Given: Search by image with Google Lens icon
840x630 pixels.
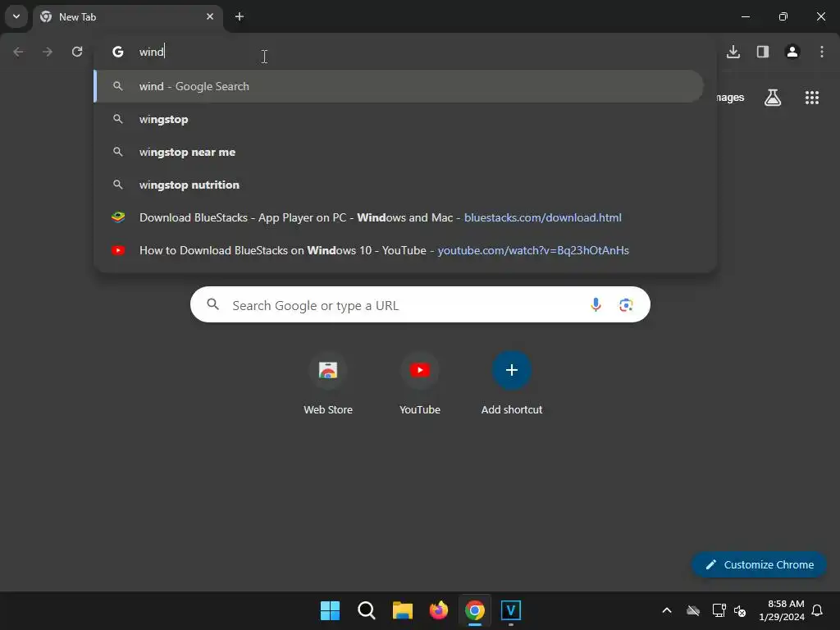Looking at the screenshot, I should point(626,305).
